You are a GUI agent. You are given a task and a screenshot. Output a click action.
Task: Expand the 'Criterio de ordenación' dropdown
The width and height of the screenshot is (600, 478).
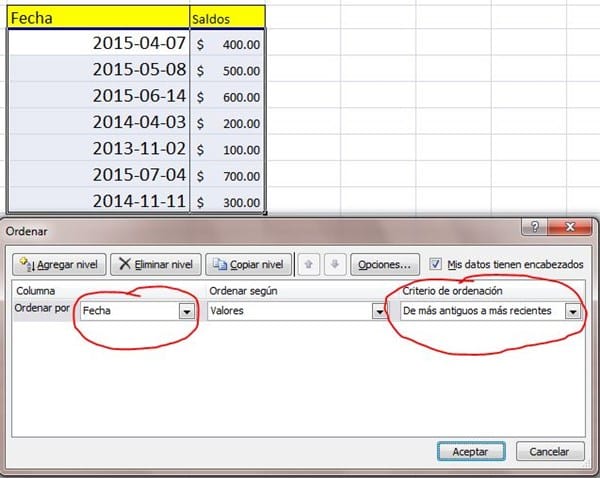click(x=573, y=312)
